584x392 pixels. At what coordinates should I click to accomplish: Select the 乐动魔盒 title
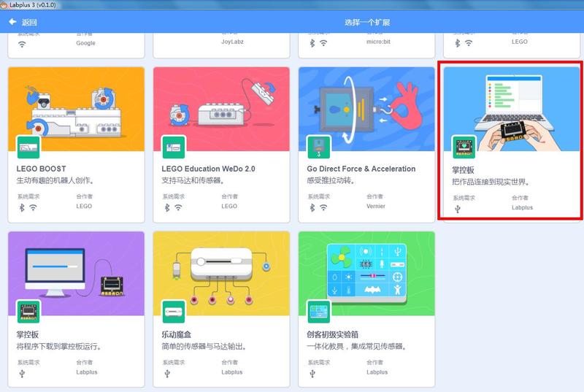point(176,334)
